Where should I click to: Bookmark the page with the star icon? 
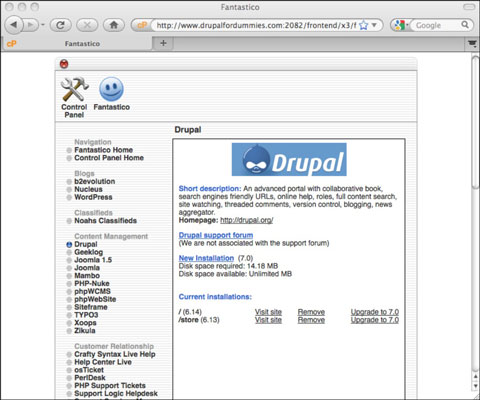click(364, 25)
